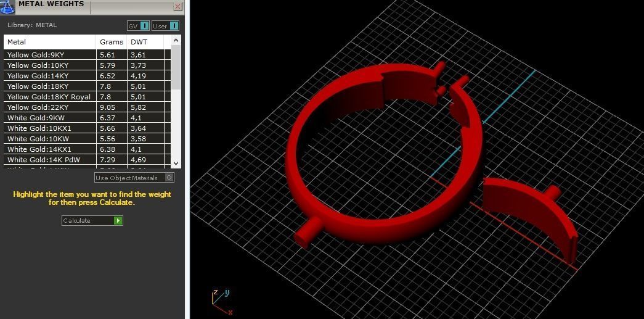Close the Metal Weights panel
Image resolution: width=644 pixels, height=319 pixels.
[178, 6]
